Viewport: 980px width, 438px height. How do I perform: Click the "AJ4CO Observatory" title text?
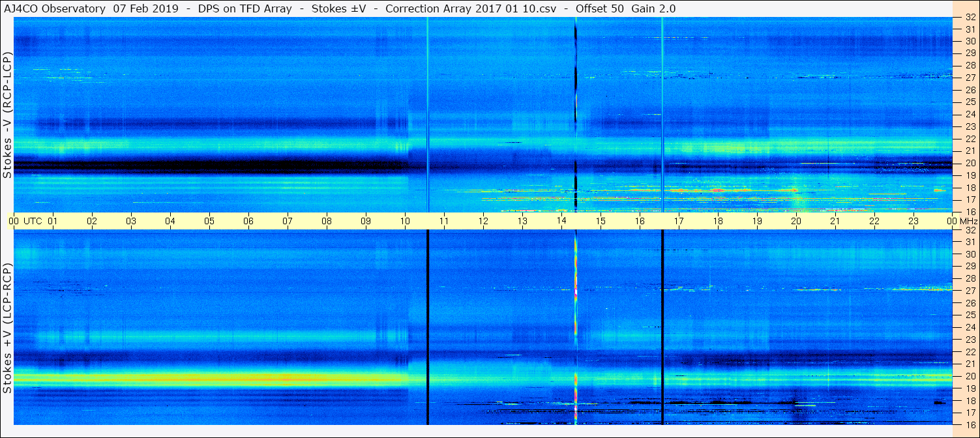click(x=54, y=8)
